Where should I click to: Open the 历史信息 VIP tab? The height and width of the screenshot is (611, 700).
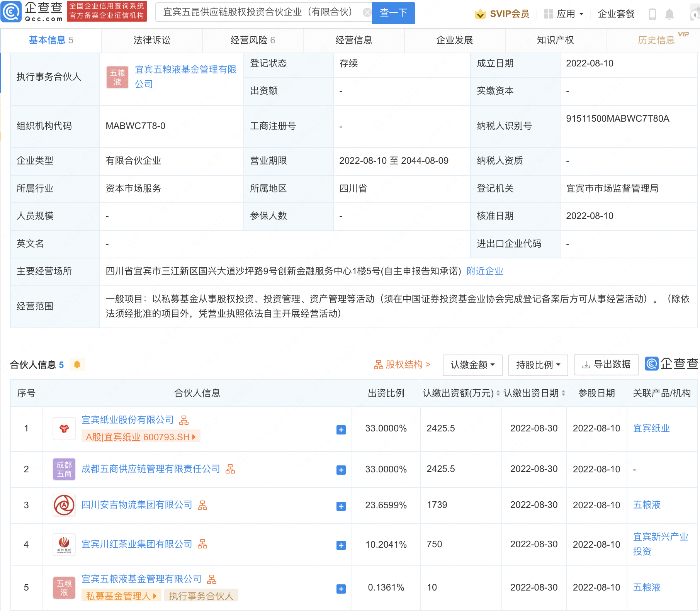coord(656,40)
